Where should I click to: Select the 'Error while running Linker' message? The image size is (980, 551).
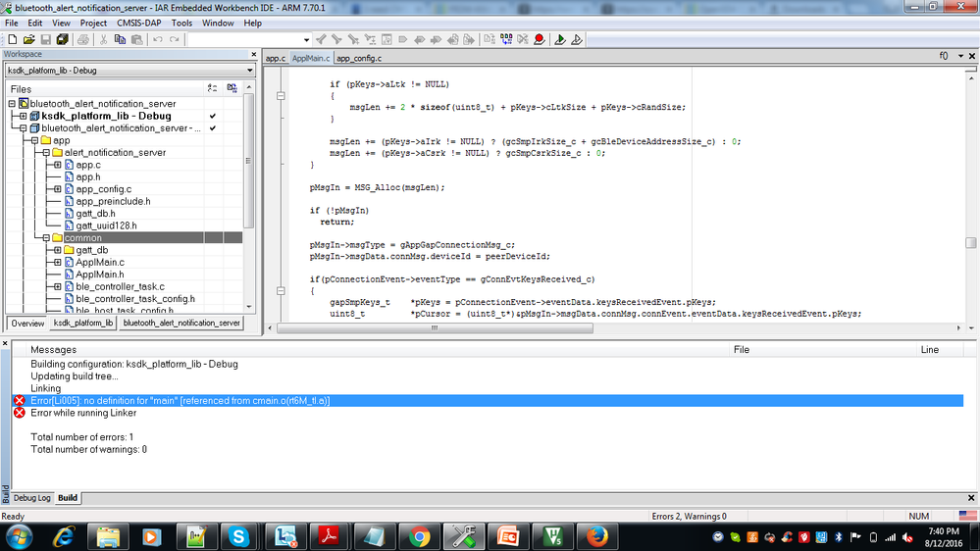pos(83,413)
